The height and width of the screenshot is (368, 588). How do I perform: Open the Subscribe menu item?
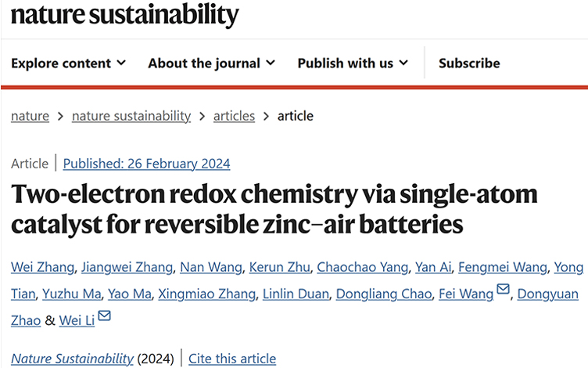coord(469,63)
